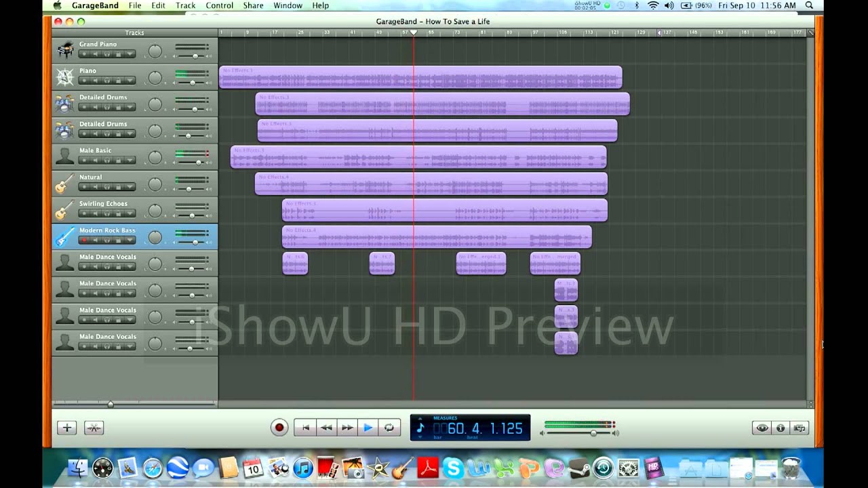Screen dimensions: 868x488
Task: Open GarageBand guitar icon in the Dock
Action: click(x=402, y=468)
